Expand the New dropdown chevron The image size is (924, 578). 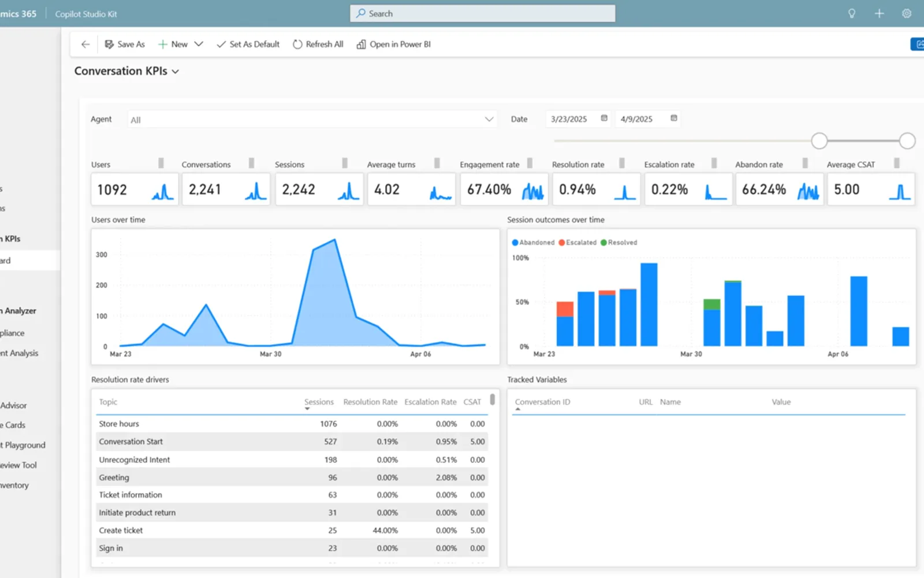pos(199,45)
